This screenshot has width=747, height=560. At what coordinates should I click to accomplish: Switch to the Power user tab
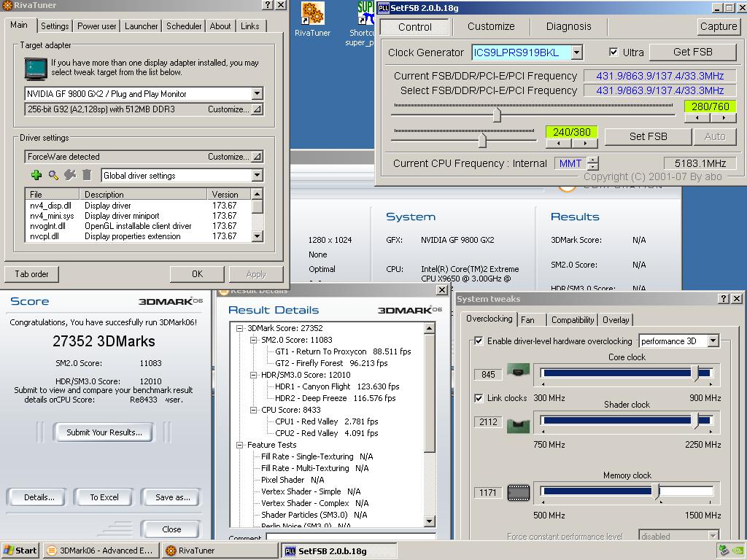[x=97, y=26]
